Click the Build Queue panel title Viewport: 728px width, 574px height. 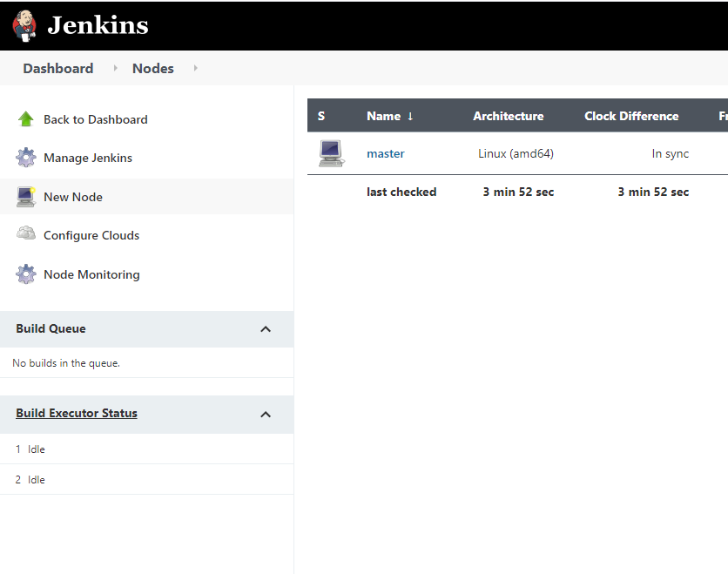(x=51, y=328)
